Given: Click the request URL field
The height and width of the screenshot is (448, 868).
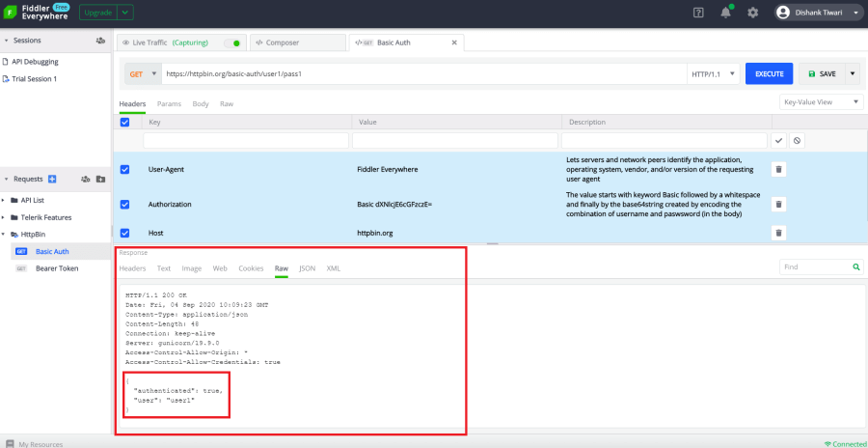Looking at the screenshot, I should pos(423,73).
